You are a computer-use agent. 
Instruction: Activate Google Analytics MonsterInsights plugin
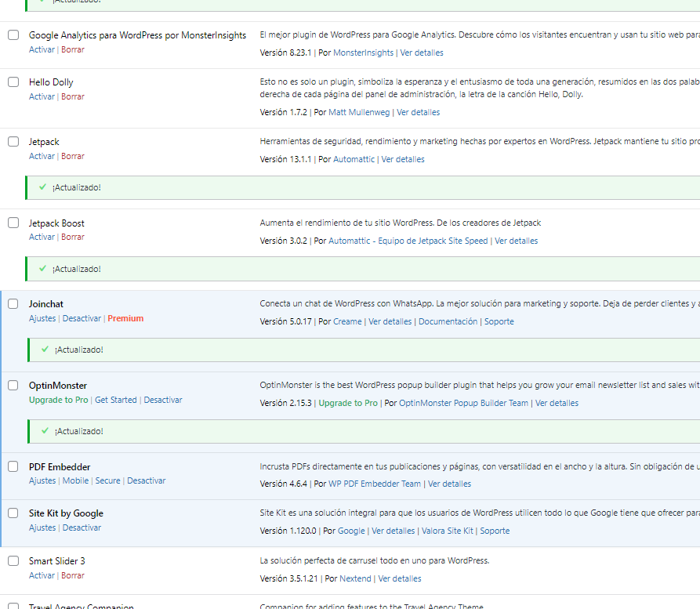[x=42, y=49]
